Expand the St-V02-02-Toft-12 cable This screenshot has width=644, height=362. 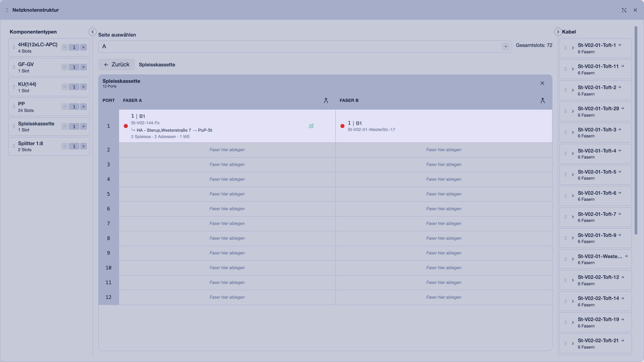tap(573, 280)
